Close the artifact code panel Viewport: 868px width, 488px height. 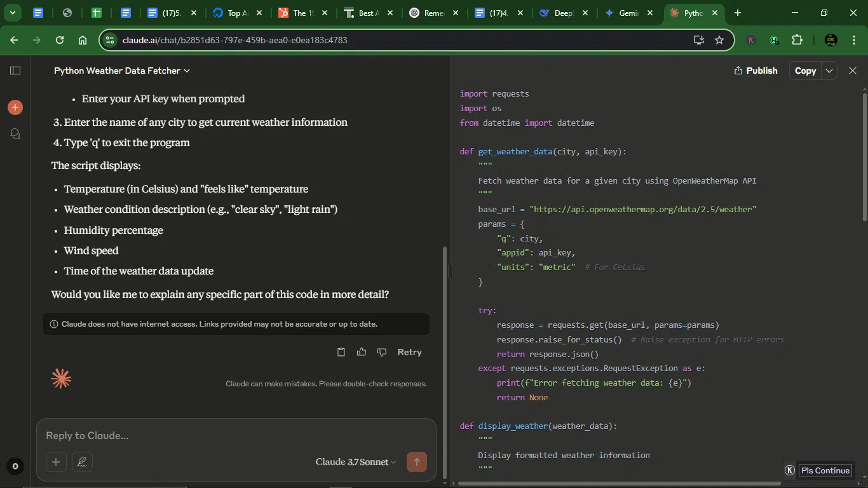pos(853,71)
